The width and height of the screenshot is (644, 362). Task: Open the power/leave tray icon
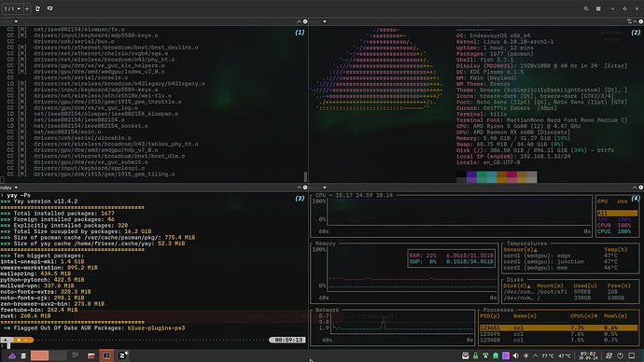[620, 355]
